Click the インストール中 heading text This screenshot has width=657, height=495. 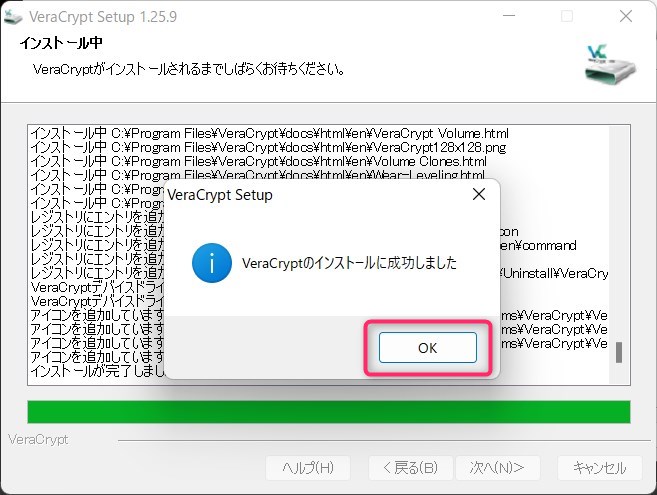click(x=61, y=43)
